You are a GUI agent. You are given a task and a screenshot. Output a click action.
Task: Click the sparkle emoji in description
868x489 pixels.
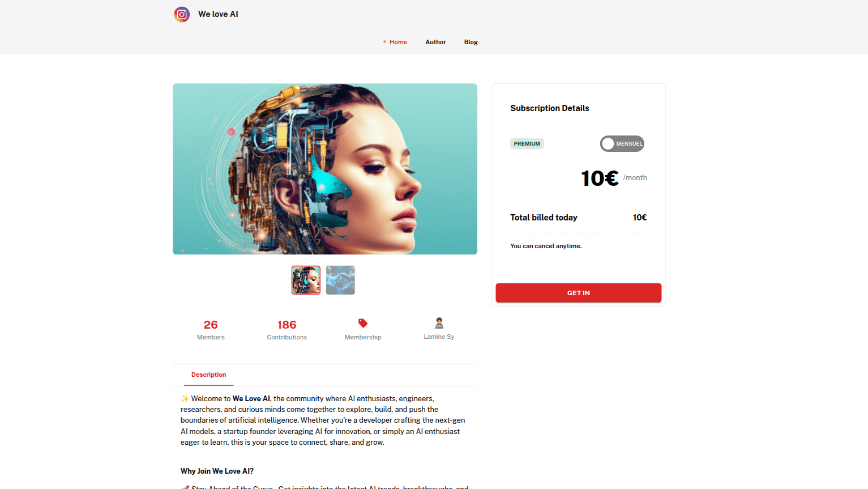point(185,398)
